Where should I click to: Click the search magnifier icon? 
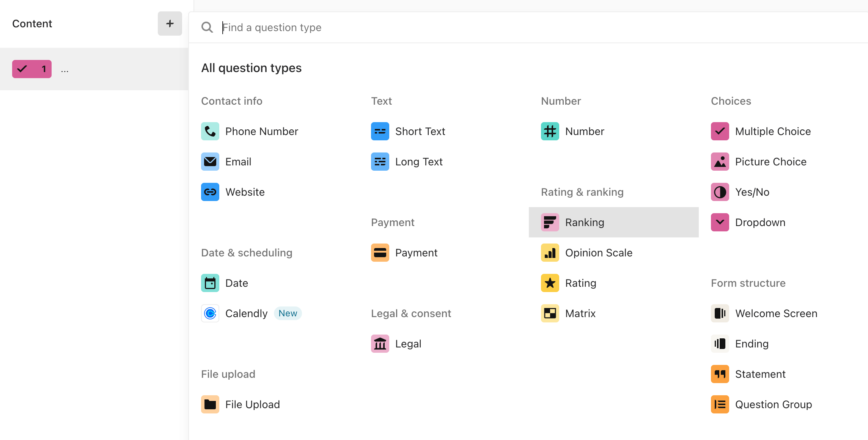(x=207, y=27)
